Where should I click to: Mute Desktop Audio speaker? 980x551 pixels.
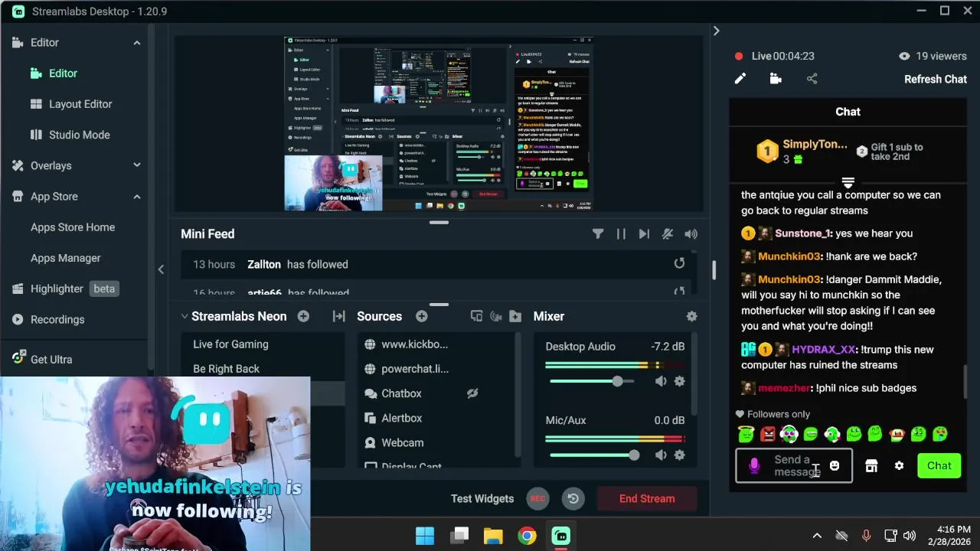click(x=661, y=381)
